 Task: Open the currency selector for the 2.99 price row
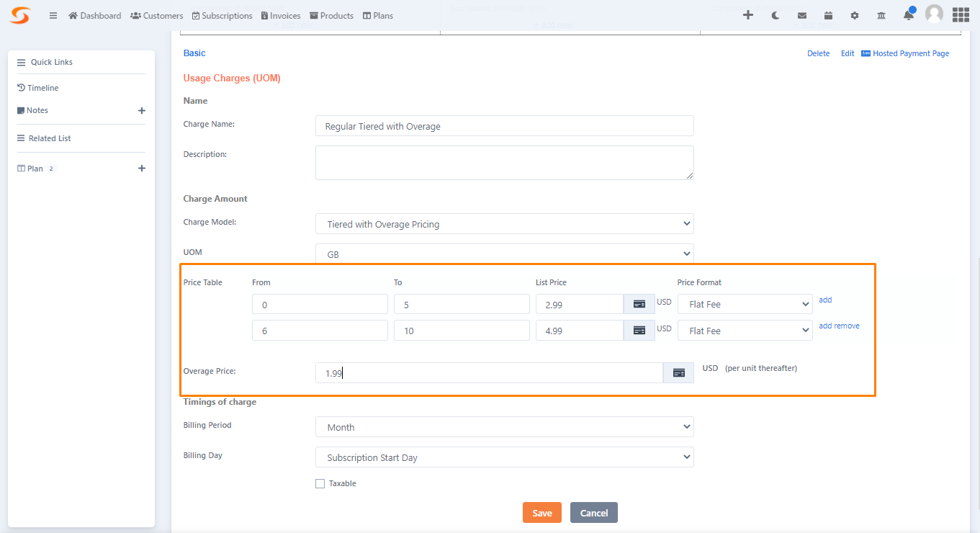tap(639, 304)
